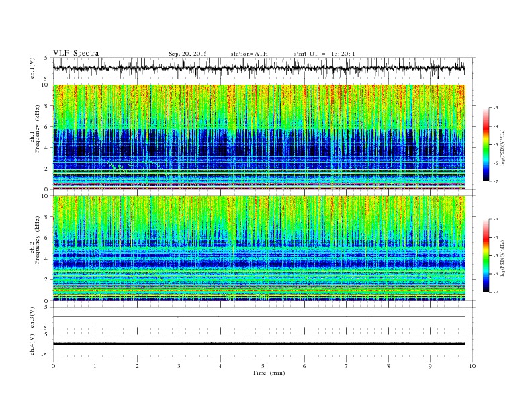The width and height of the screenshot is (532, 411).
Task: Click the "station=ATH" header text
Action: [x=249, y=54]
